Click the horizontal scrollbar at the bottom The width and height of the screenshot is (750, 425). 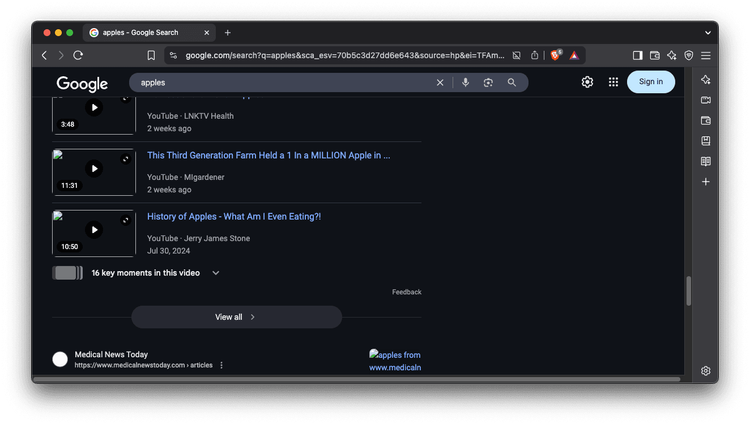click(x=356, y=379)
